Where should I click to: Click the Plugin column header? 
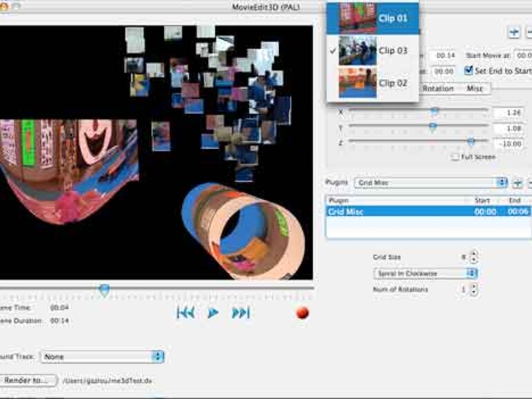tap(396, 200)
